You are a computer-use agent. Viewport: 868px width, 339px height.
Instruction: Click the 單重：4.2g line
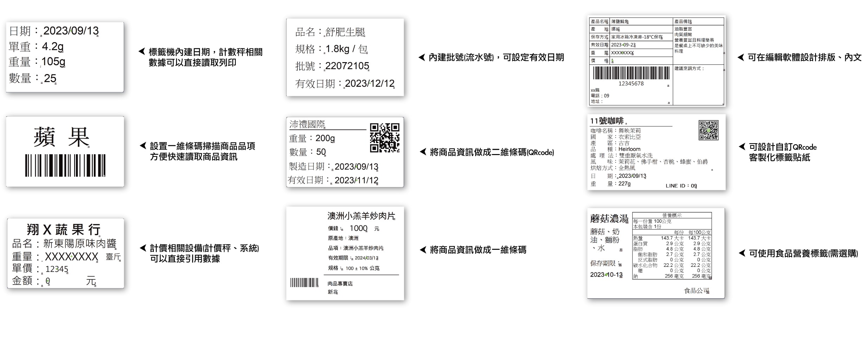[x=36, y=46]
